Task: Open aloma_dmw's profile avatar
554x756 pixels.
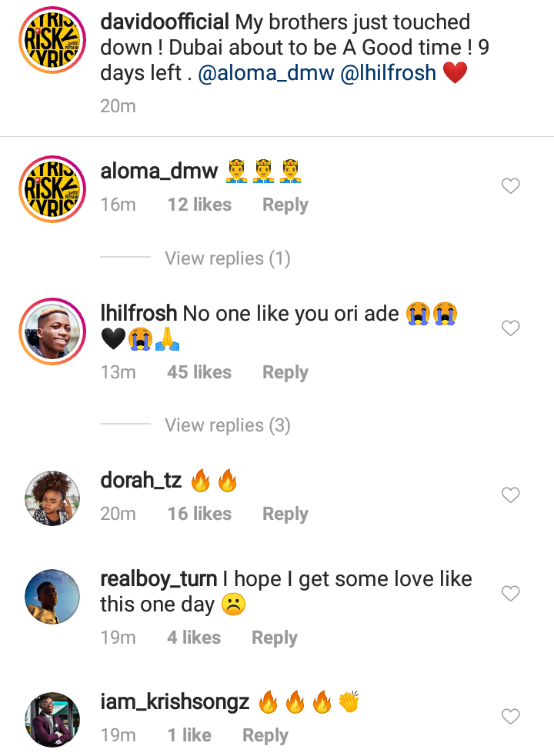Action: 52,189
